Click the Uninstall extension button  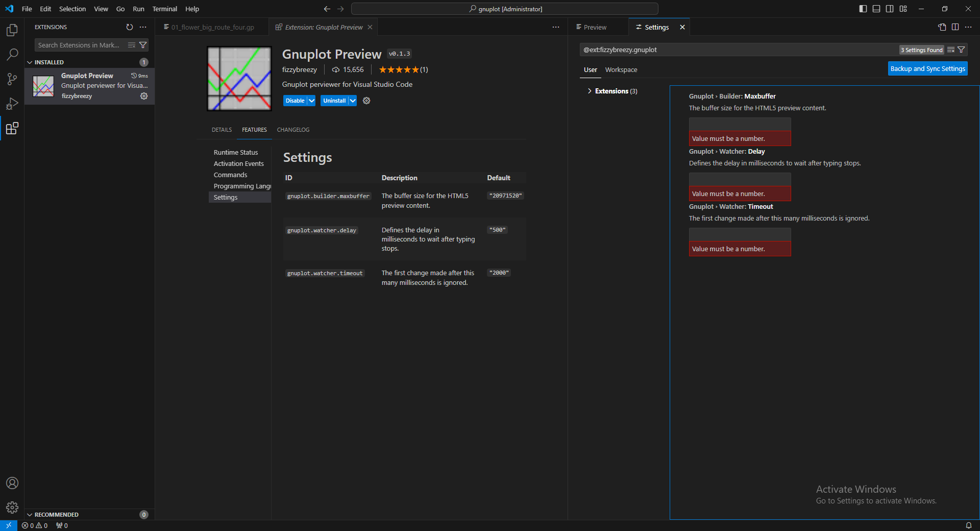pyautogui.click(x=334, y=101)
